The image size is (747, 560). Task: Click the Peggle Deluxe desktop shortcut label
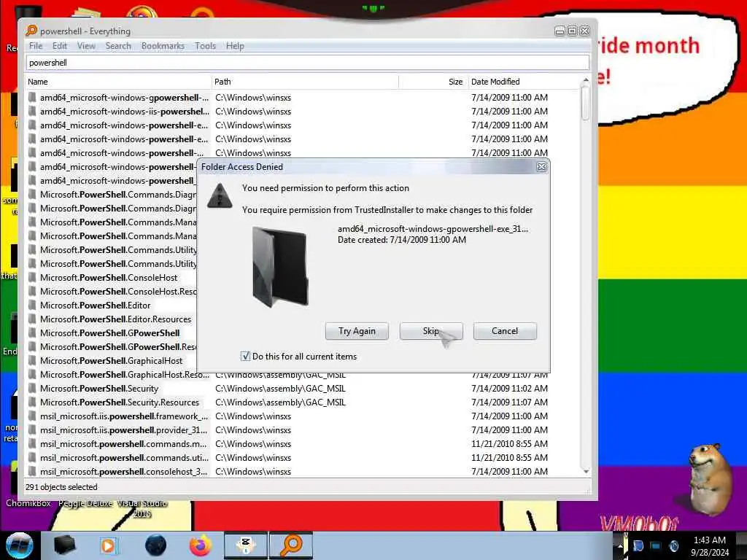(x=85, y=503)
